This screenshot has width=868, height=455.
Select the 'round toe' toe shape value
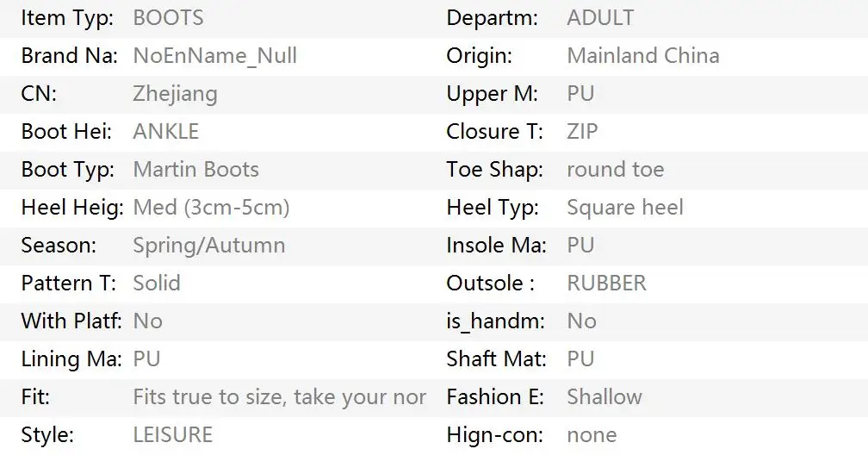pos(615,170)
